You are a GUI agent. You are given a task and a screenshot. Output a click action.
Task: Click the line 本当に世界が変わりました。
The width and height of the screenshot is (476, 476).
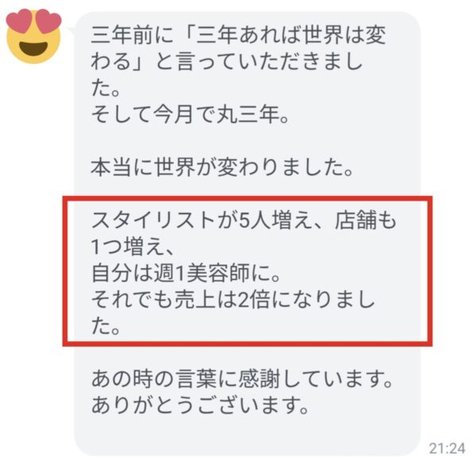point(222,167)
